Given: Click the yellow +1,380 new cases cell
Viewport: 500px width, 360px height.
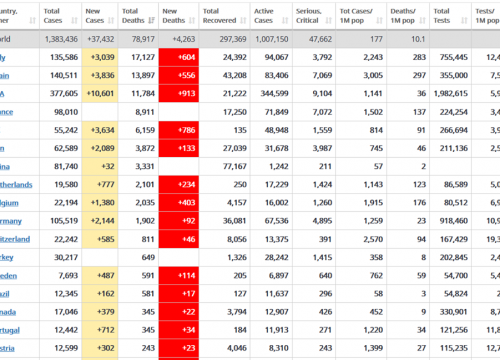Looking at the screenshot, I should [100, 203].
